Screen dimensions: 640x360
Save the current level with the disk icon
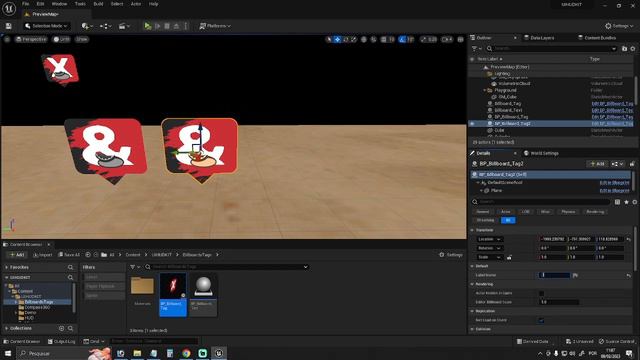point(9,26)
